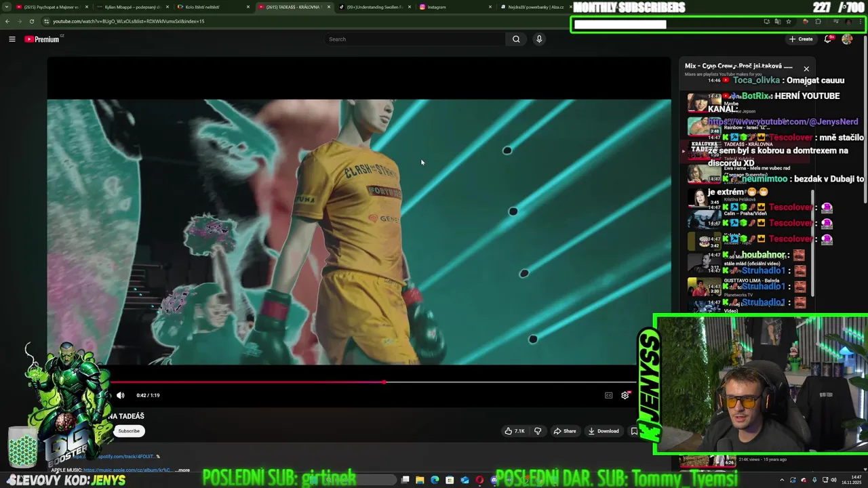Click the Download button
Screen dimensions: 868x488
[x=604, y=431]
